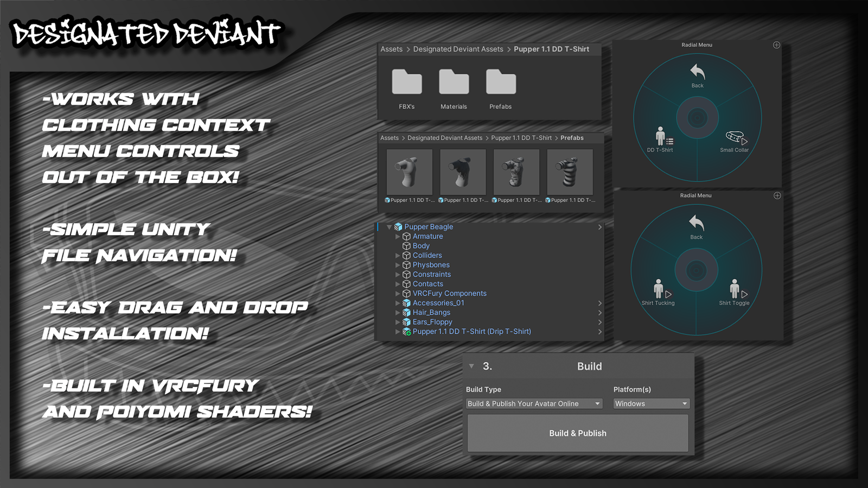Click Designated Deviant Assets breadcrumb in top path
The width and height of the screenshot is (868, 488).
click(458, 49)
